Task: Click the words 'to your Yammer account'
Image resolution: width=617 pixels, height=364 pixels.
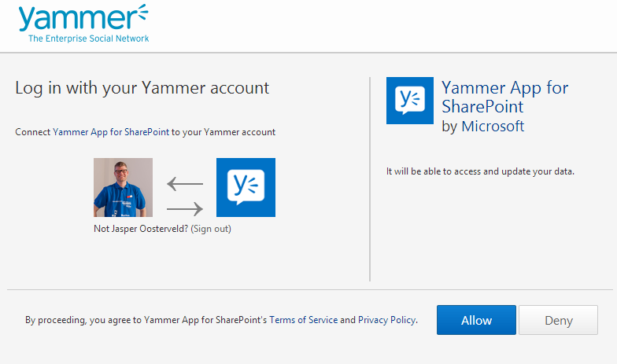Action: click(224, 132)
